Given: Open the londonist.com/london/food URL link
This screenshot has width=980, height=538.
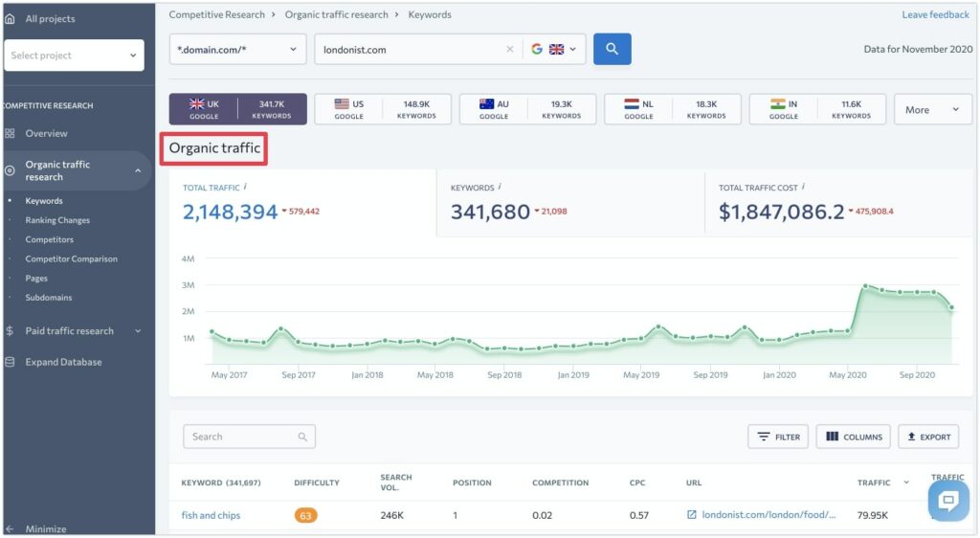Looking at the screenshot, I should [768, 514].
